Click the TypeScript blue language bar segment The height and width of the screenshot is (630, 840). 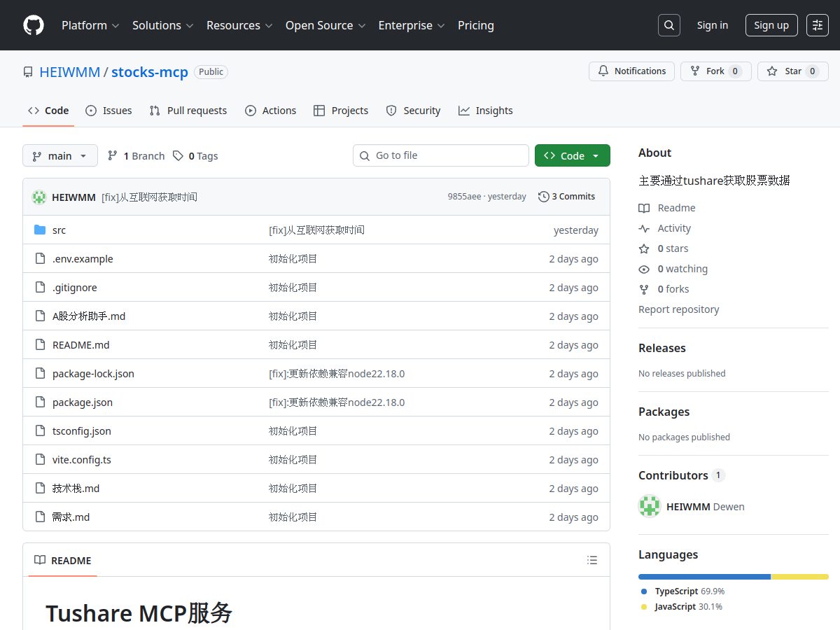pos(703,577)
